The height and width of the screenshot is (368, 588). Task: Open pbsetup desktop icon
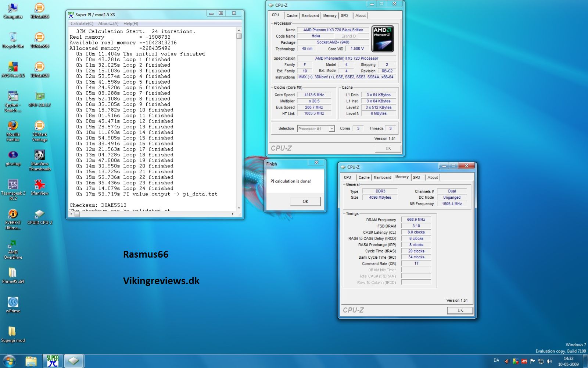[x=13, y=158]
